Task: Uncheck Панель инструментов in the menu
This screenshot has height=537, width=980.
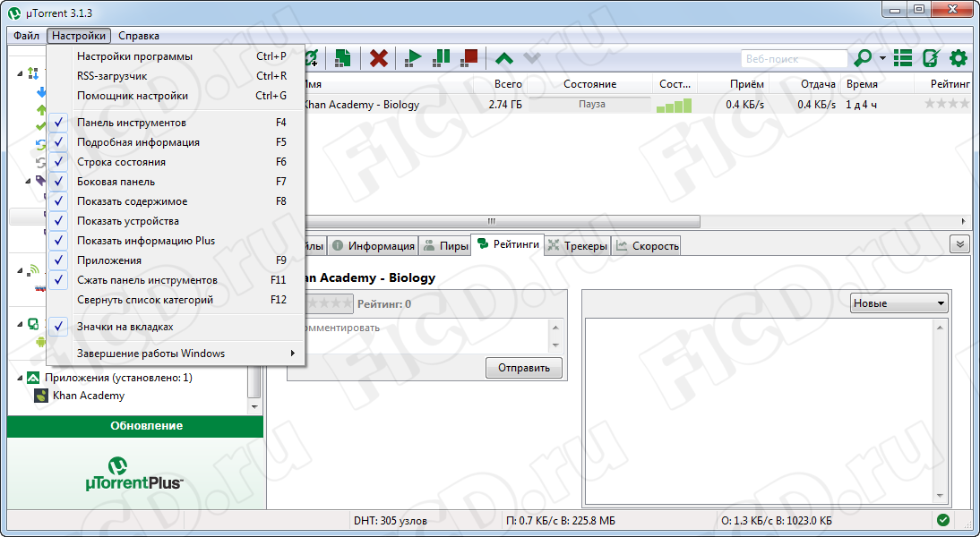Action: coord(176,123)
